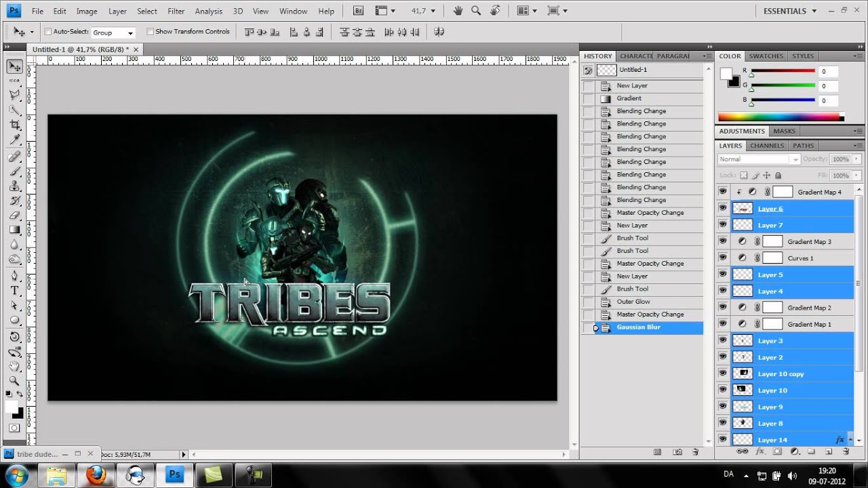Create new adjustment layer icon
The height and width of the screenshot is (488, 868).
click(x=794, y=451)
